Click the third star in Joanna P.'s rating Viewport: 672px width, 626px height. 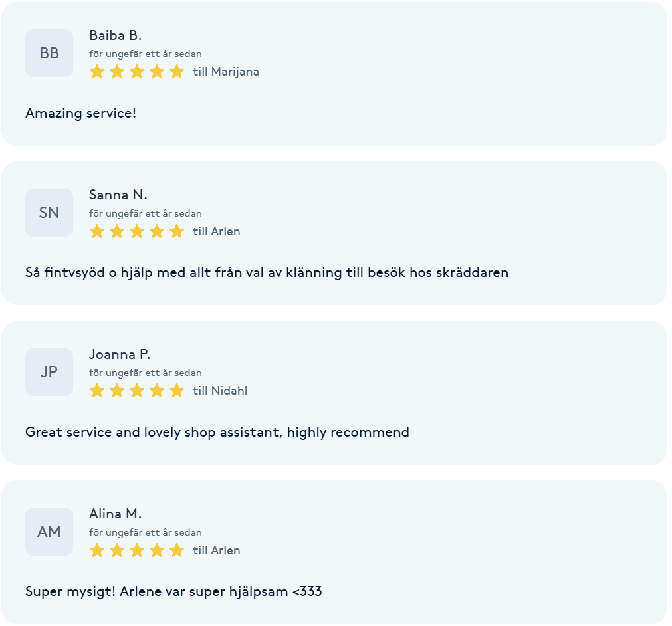[137, 390]
